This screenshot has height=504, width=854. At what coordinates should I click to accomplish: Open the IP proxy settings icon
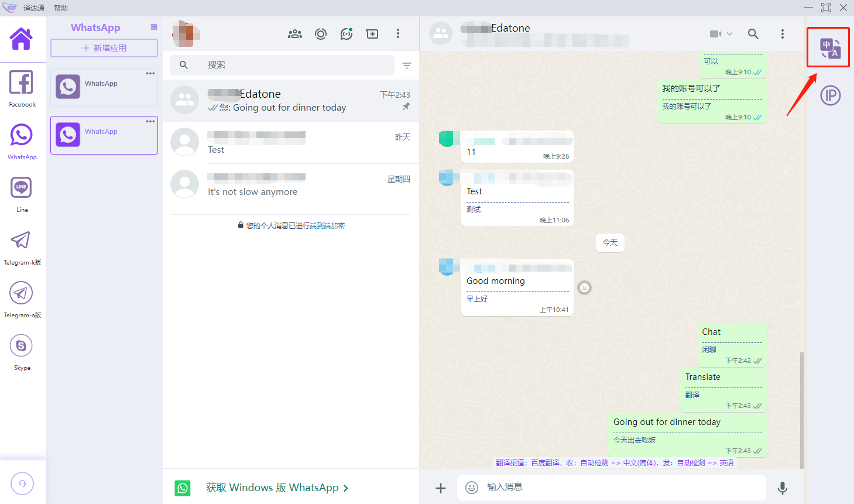tap(830, 95)
